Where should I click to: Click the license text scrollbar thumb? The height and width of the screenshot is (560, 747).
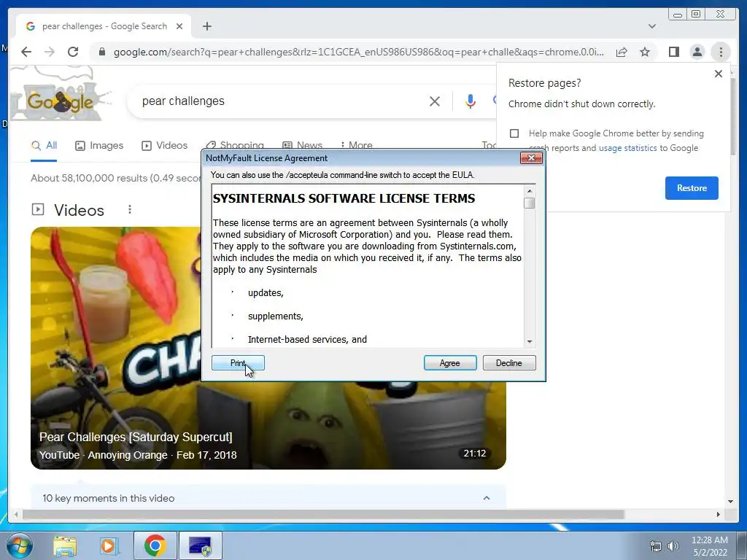(530, 203)
